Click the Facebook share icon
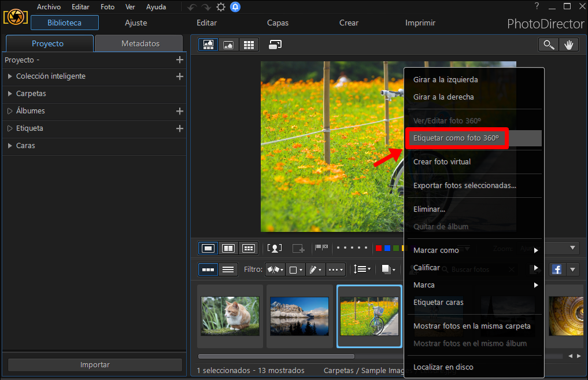This screenshot has height=380, width=588. point(557,270)
